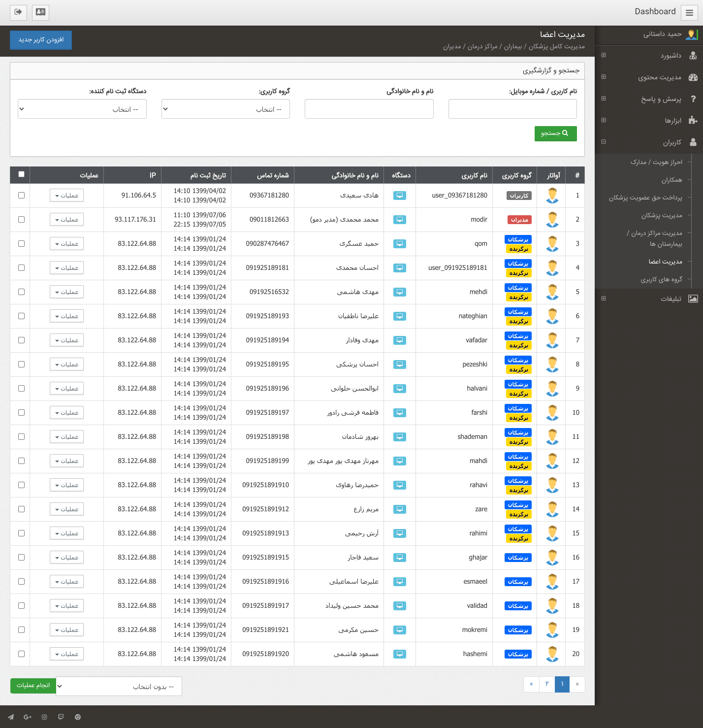Click the Chrome icon in footer
The height and width of the screenshot is (728, 703).
pos(78,717)
